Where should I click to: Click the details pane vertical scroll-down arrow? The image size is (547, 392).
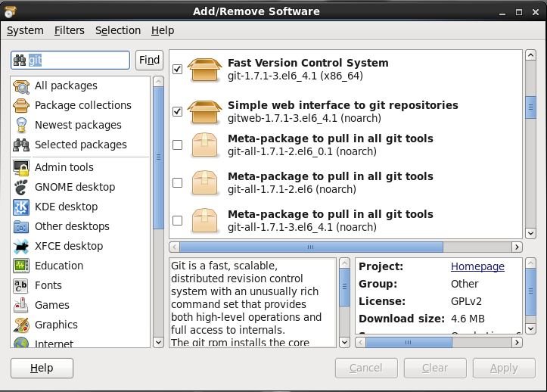click(x=530, y=328)
